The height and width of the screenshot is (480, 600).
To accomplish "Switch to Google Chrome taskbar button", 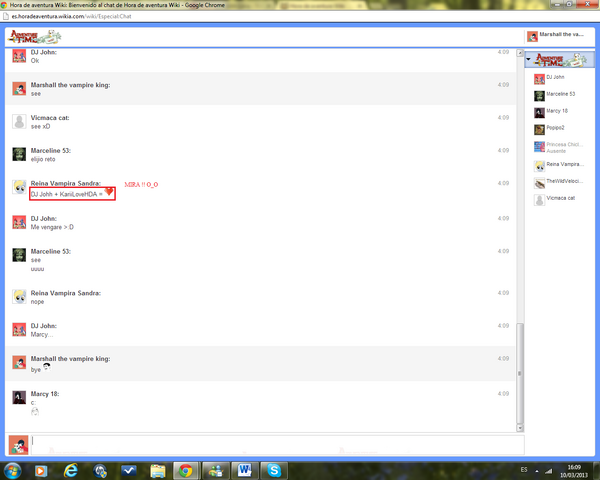I will pyautogui.click(x=186, y=471).
